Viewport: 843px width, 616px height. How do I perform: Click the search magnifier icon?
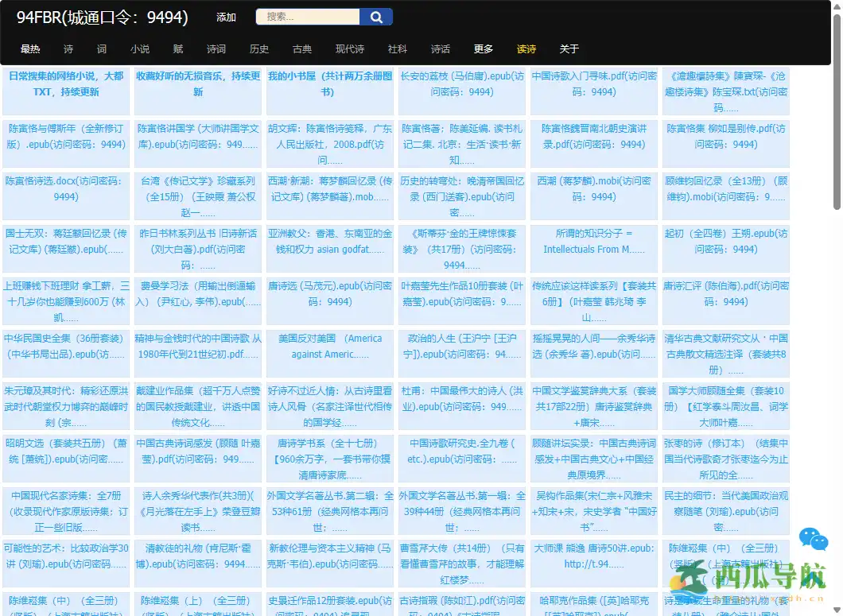[375, 16]
